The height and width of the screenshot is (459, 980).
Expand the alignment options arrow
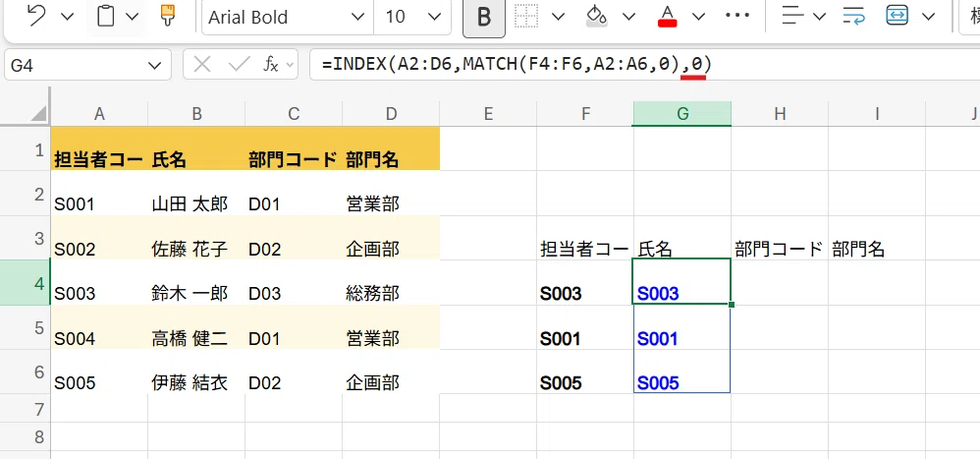pos(819,17)
